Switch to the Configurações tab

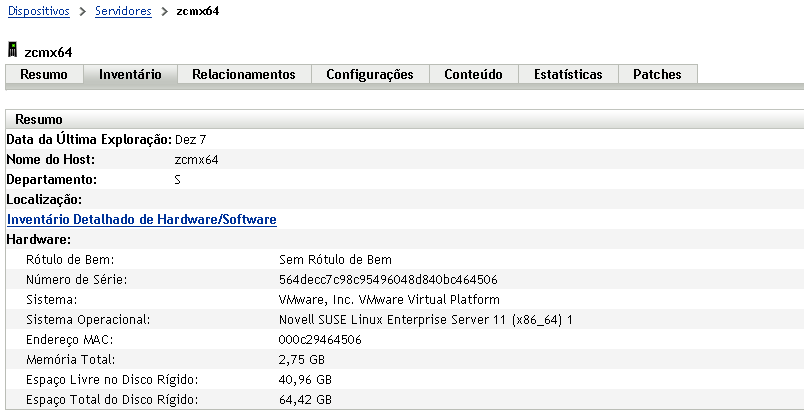(x=370, y=74)
